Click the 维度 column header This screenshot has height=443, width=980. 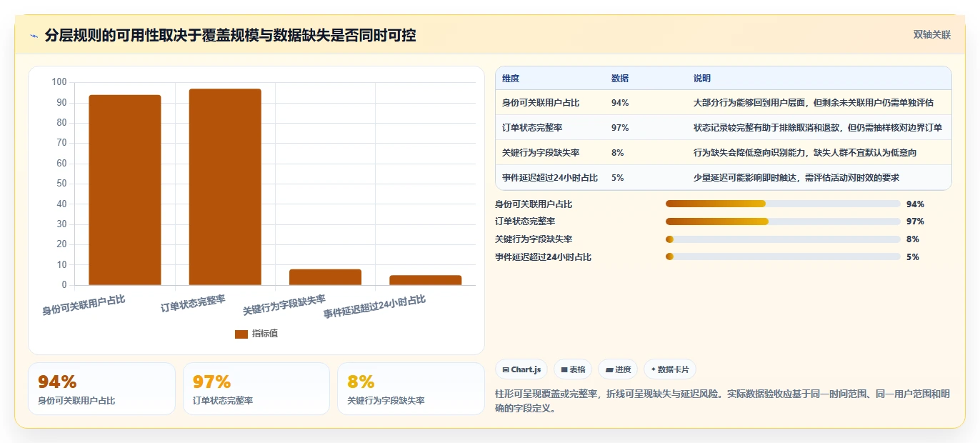click(x=511, y=79)
